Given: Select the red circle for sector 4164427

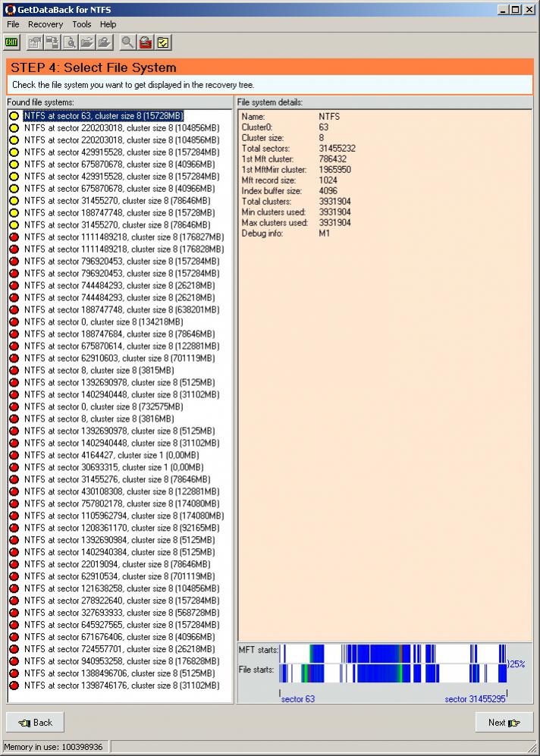Looking at the screenshot, I should point(14,455).
